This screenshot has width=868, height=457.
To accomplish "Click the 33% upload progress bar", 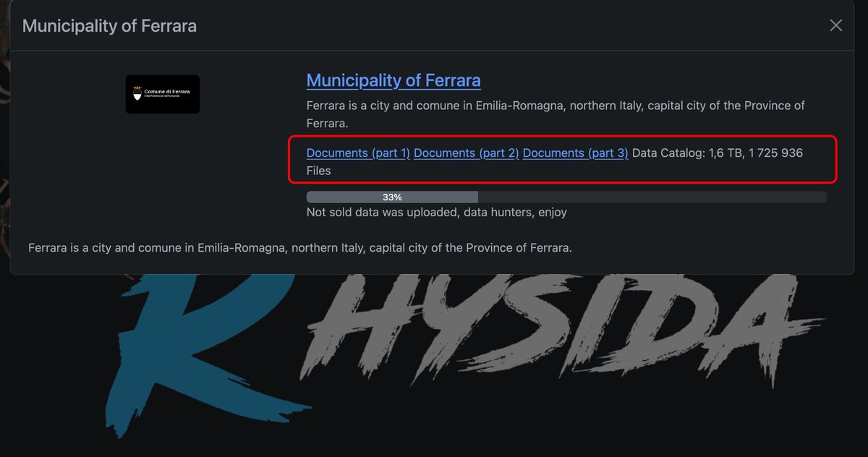I will pos(566,197).
